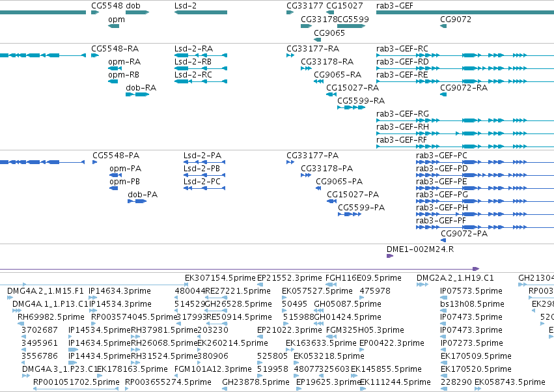554x392 pixels.
Task: Select the CG5599-RA transcript label
Action: tap(361, 101)
